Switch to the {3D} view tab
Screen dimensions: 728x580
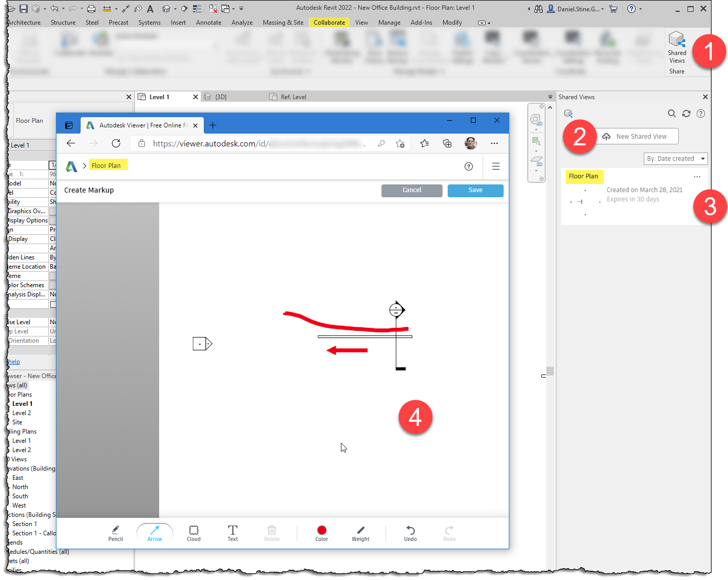[221, 97]
